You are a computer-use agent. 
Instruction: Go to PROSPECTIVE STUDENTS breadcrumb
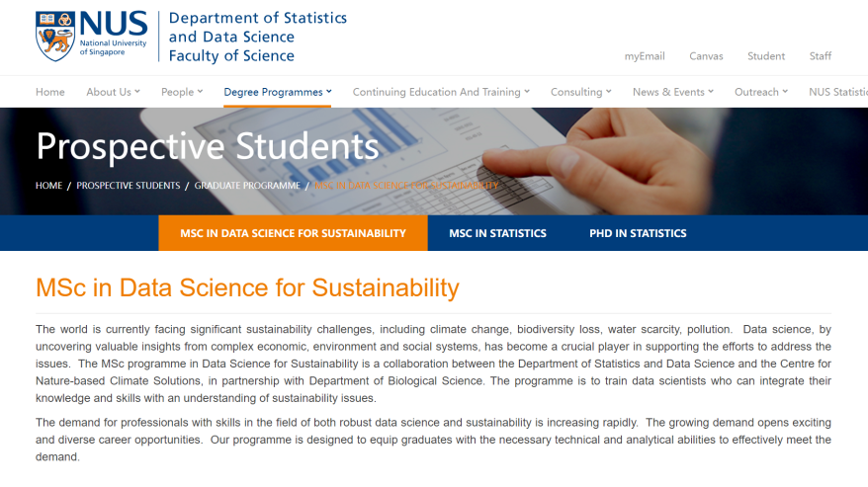click(x=129, y=186)
